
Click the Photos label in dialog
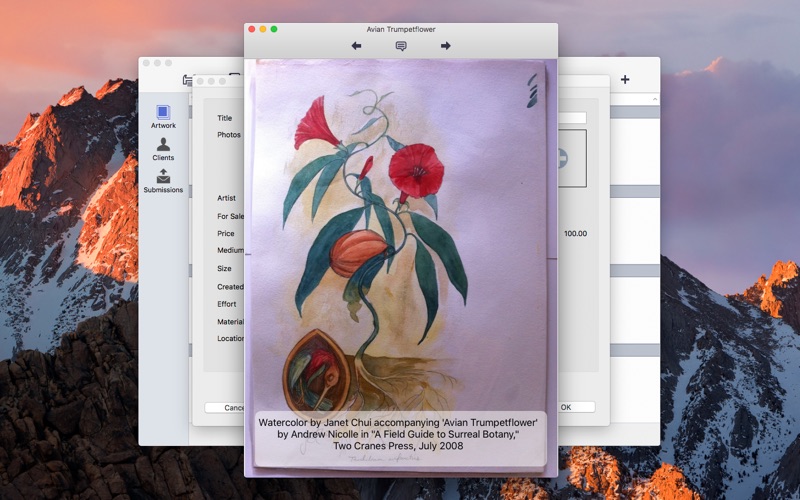(x=229, y=135)
